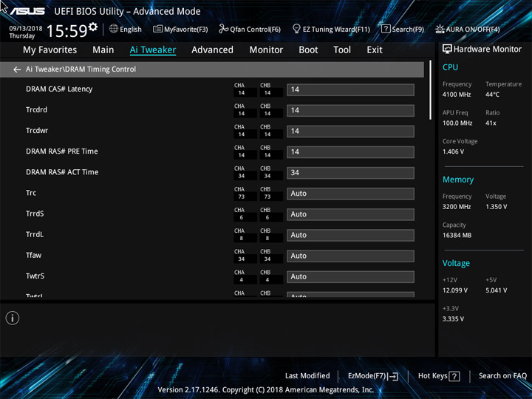Select the DRAM RAS# PRE Time label

point(62,151)
